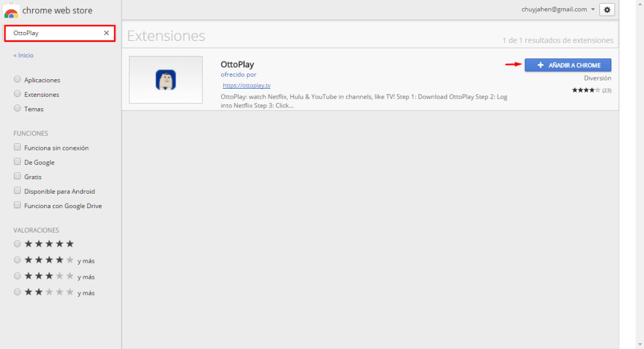Filter by five star rating
644x349 pixels.
(x=17, y=244)
